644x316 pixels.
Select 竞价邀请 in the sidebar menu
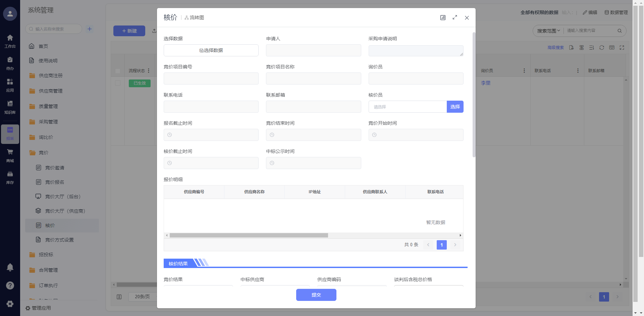(55, 168)
